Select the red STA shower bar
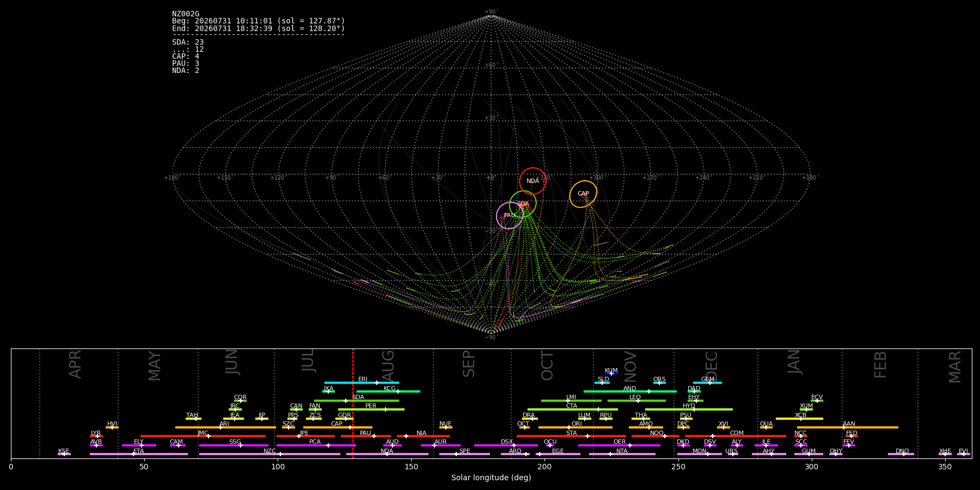 [x=571, y=436]
